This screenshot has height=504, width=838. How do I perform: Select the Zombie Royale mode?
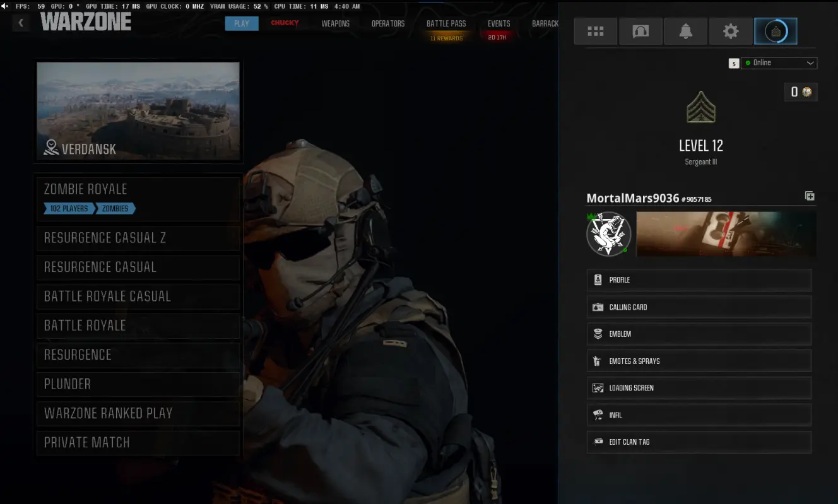138,198
